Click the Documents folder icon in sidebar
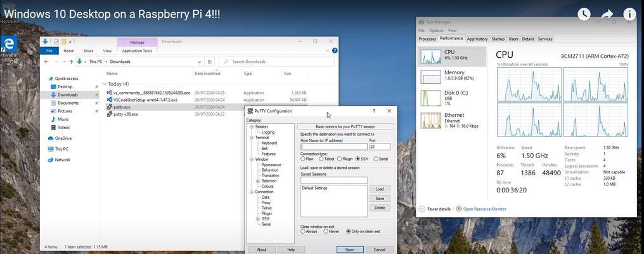Image resolution: width=644 pixels, height=254 pixels. (x=53, y=103)
